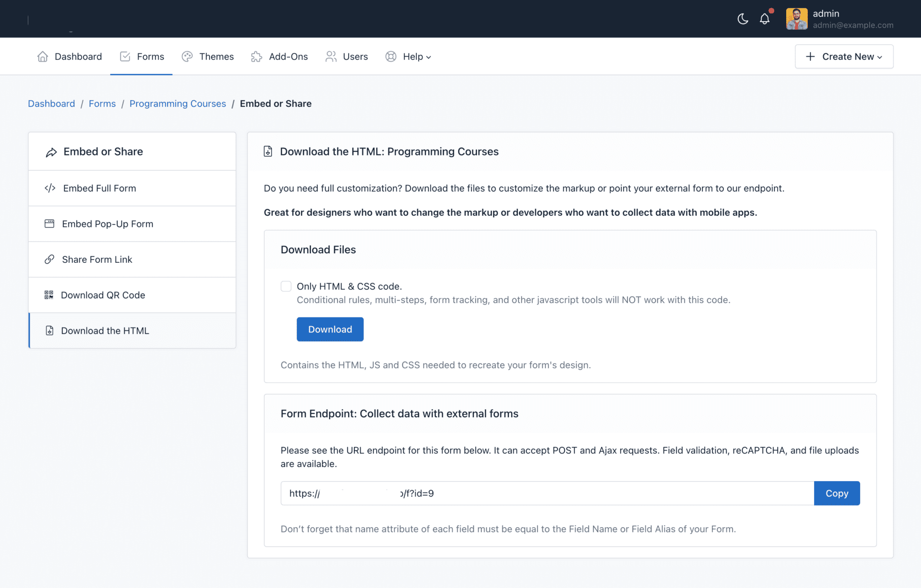921x588 pixels.
Task: Open the Forms navigation tab
Action: click(x=142, y=57)
